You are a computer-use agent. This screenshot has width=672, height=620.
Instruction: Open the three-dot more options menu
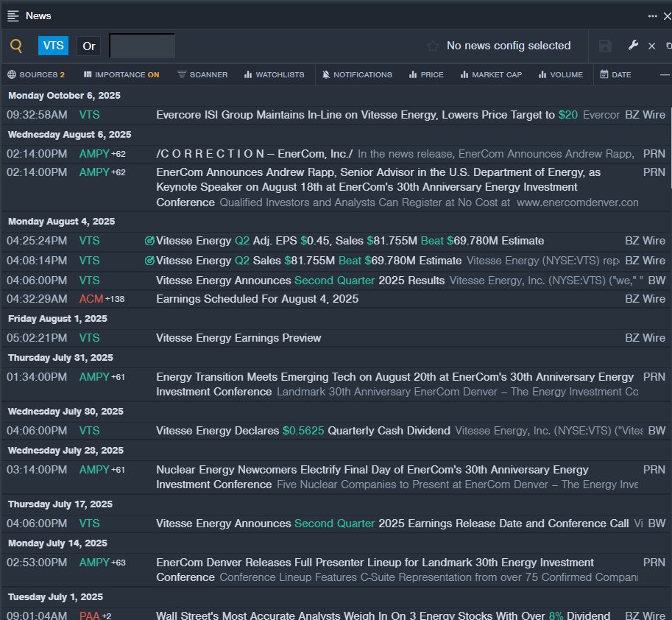652,15
